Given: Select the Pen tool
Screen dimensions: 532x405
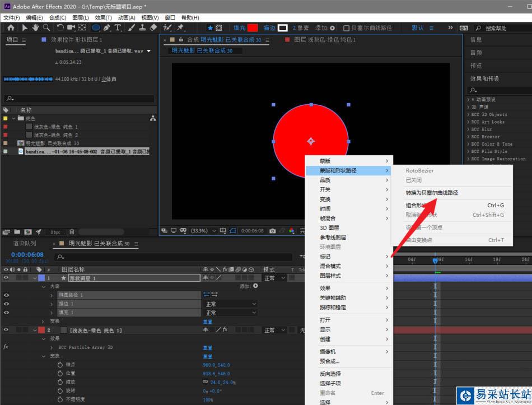Looking at the screenshot, I should tap(107, 28).
